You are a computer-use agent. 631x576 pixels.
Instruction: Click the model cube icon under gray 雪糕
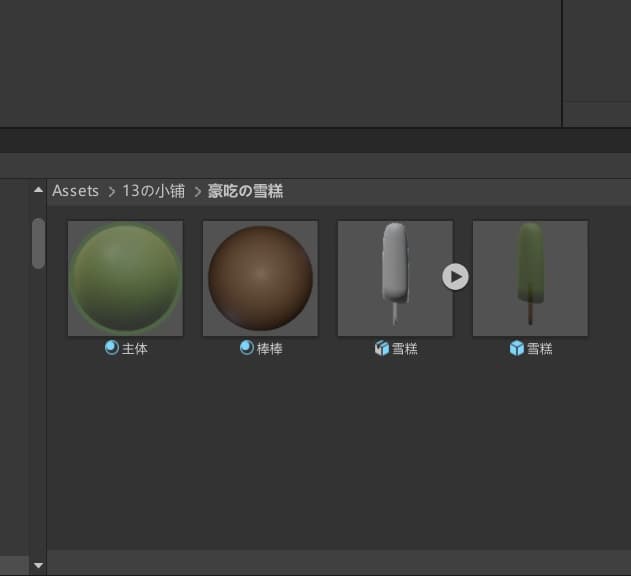[382, 349]
